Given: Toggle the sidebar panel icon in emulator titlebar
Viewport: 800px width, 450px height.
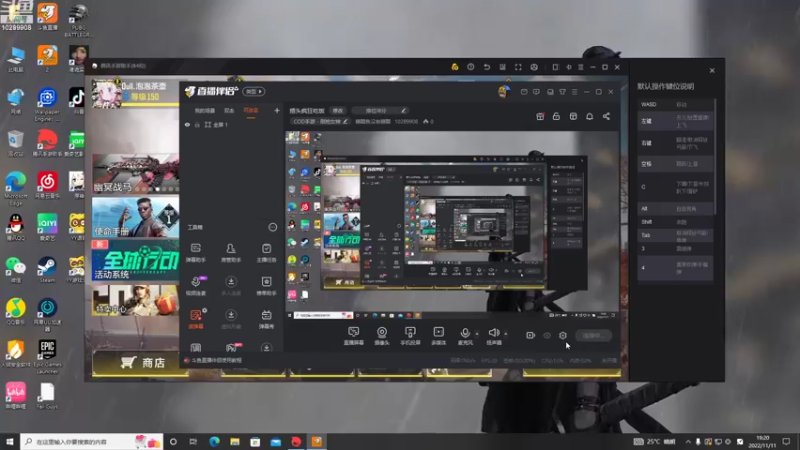Looking at the screenshot, I should (555, 67).
